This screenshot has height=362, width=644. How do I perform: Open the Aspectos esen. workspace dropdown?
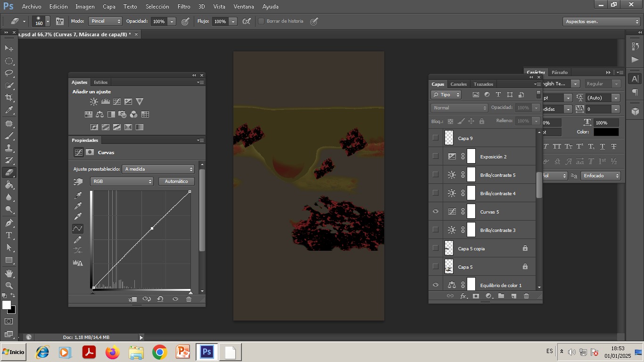point(602,22)
